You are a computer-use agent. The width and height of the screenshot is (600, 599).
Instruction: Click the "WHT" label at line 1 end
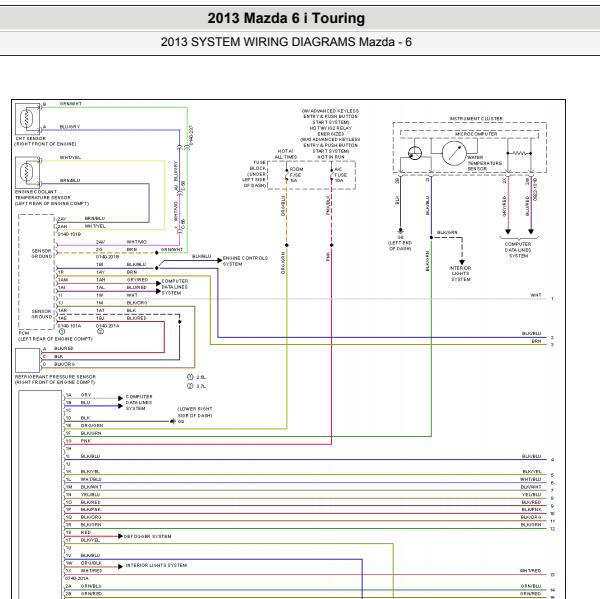[x=536, y=295]
